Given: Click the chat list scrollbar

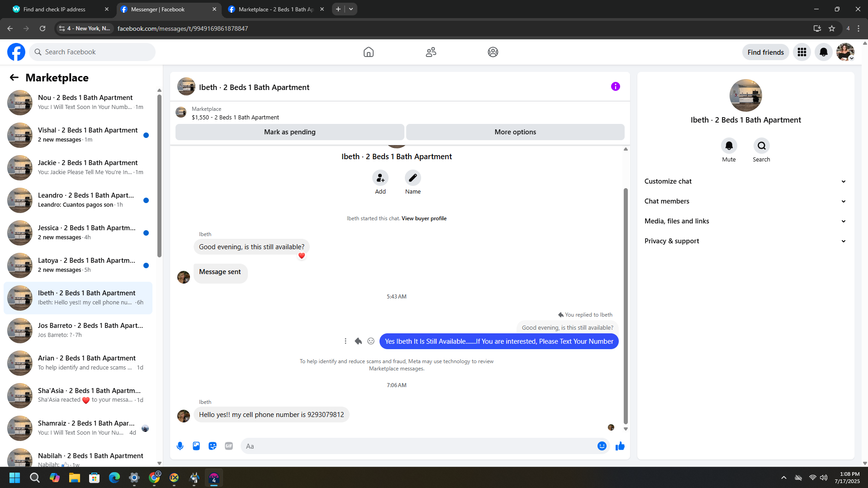Looking at the screenshot, I should coord(159,175).
